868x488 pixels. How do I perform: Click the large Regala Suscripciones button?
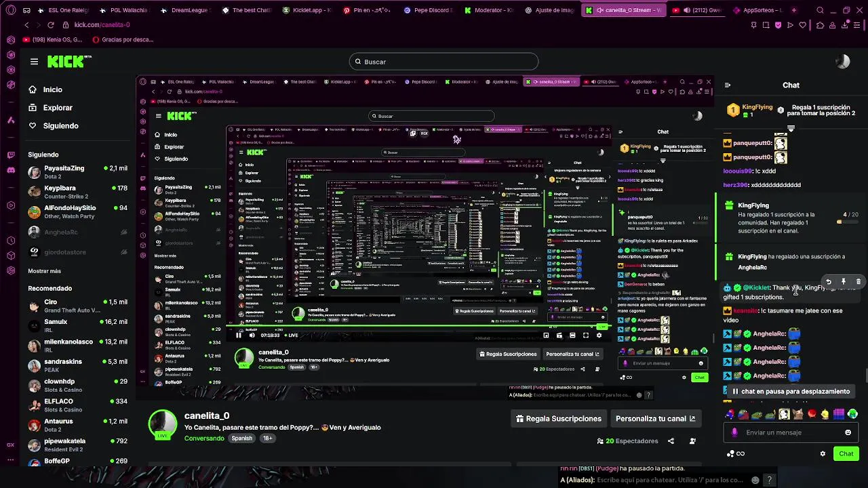point(559,419)
